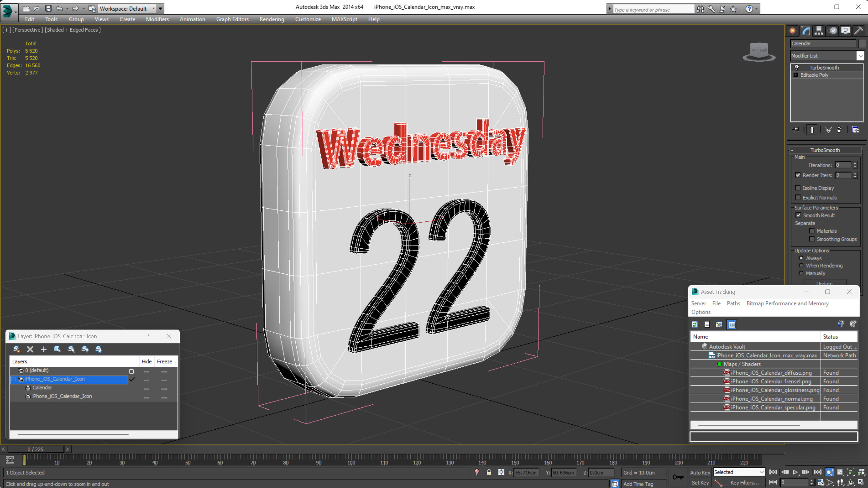Screen dimensions: 868x488
Task: Select the Manually update option
Action: 801,273
